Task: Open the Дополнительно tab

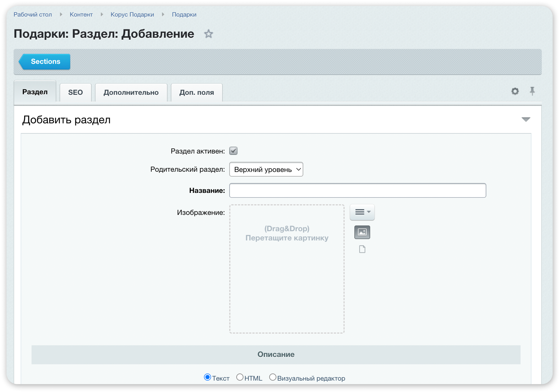Action: click(131, 93)
